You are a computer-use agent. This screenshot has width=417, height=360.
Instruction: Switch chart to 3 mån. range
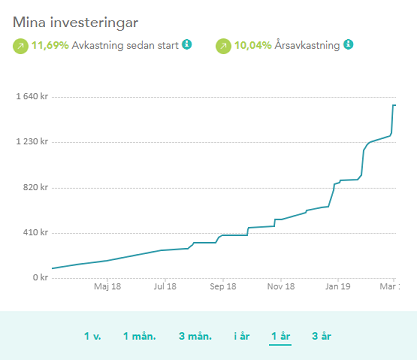[x=195, y=336]
